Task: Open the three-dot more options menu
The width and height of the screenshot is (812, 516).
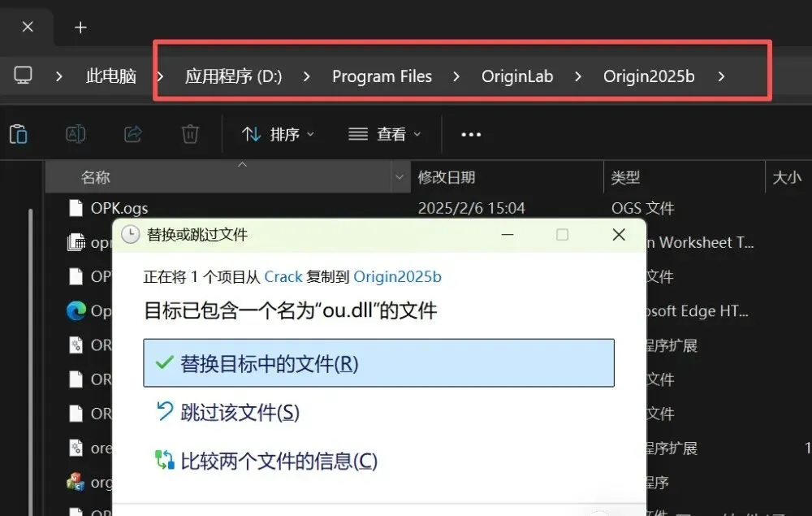Action: (x=471, y=135)
